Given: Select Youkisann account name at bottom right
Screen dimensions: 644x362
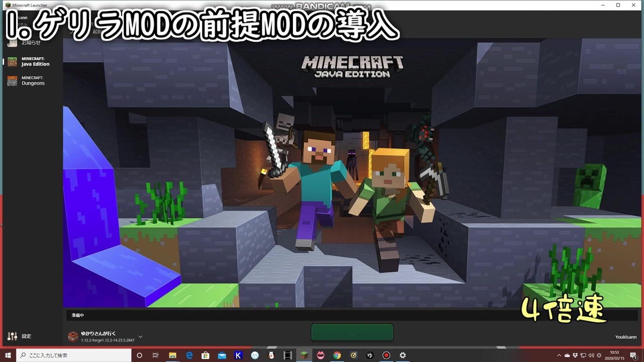Looking at the screenshot, I should click(625, 337).
